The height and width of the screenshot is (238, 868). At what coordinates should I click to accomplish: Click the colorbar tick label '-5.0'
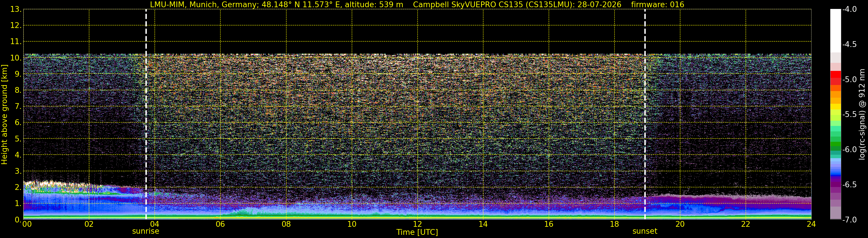click(850, 79)
